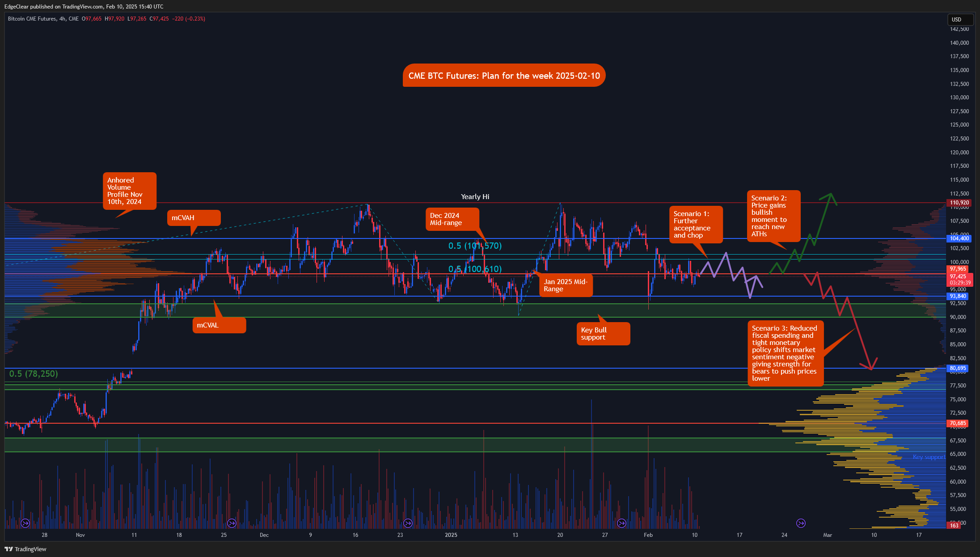Click the change value −220 (−0.23%)

[x=189, y=19]
